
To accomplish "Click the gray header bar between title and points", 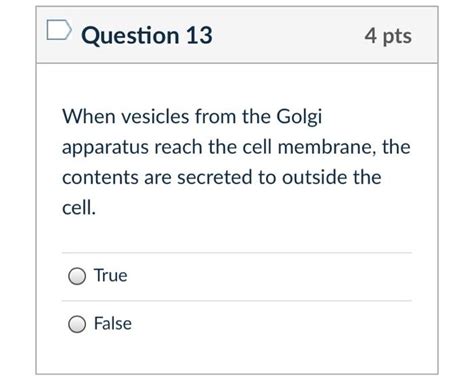I will [x=288, y=35].
